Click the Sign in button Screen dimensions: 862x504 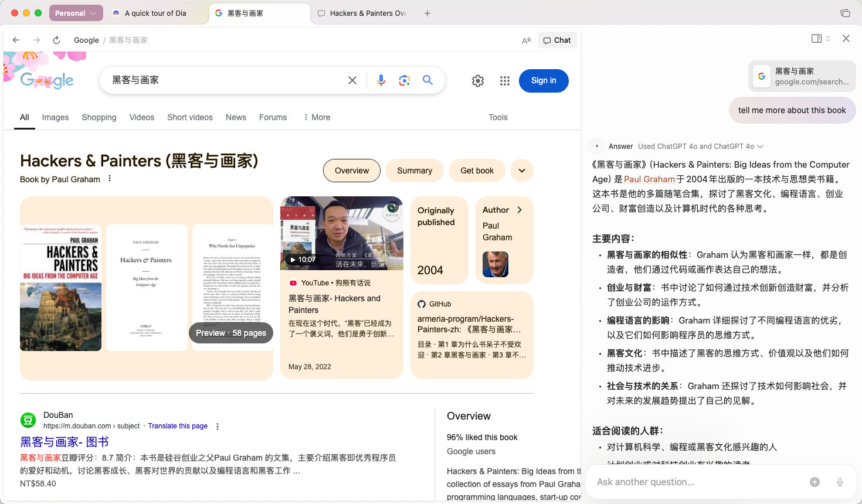[x=544, y=81]
